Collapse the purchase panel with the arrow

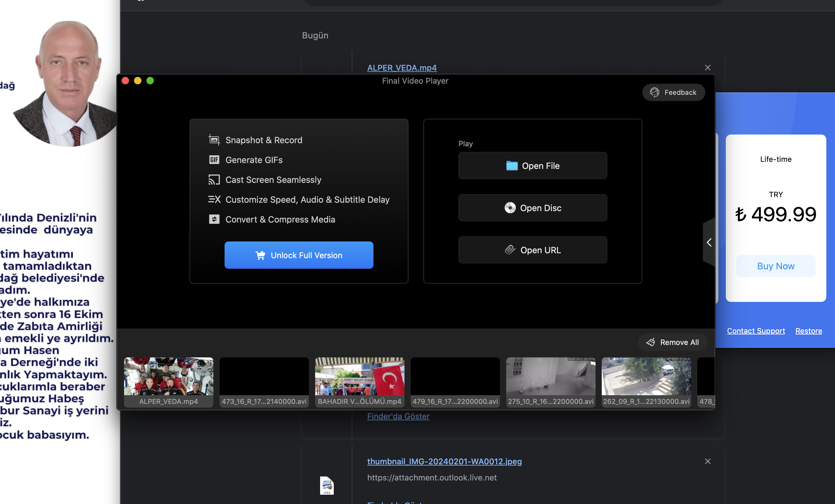(x=709, y=242)
